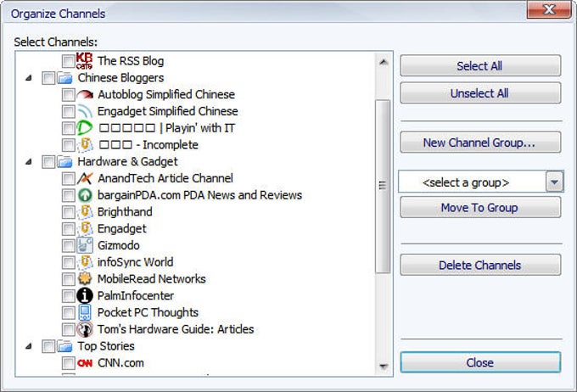Tick the CNN.com checkbox
577x392 pixels.
tap(68, 363)
